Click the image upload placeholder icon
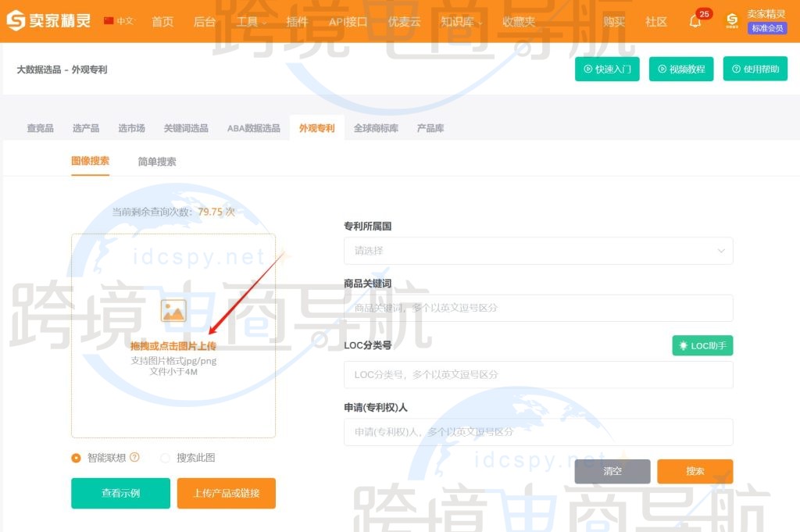This screenshot has height=532, width=800. coord(173,310)
